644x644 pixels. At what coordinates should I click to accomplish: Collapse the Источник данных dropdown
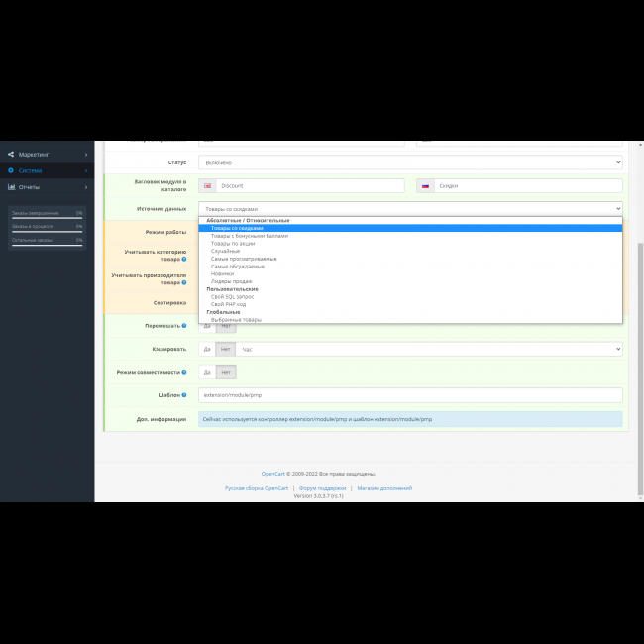[x=410, y=209]
